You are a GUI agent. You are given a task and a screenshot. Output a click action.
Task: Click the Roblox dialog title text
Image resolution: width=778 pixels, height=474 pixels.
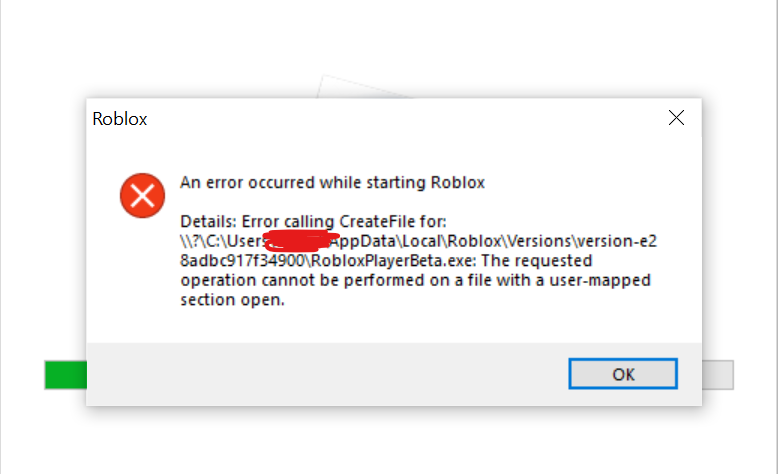tap(120, 119)
